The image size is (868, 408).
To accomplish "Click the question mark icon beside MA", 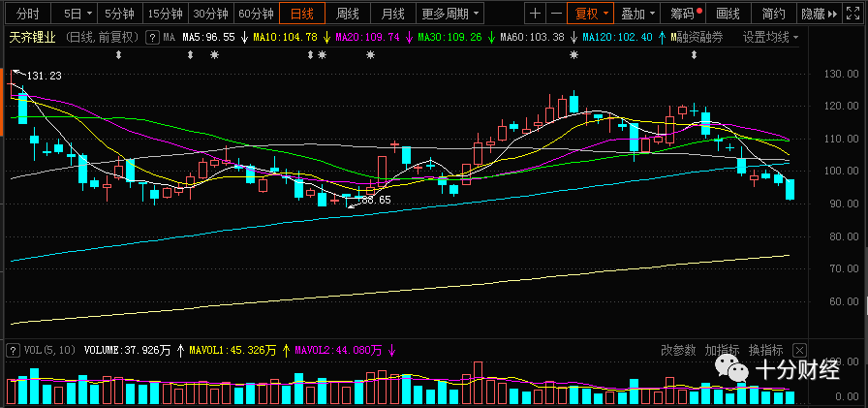I will coord(152,38).
